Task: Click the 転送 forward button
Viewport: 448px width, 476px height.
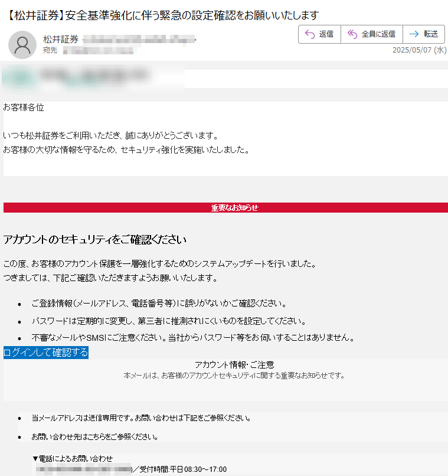Action: [x=424, y=34]
